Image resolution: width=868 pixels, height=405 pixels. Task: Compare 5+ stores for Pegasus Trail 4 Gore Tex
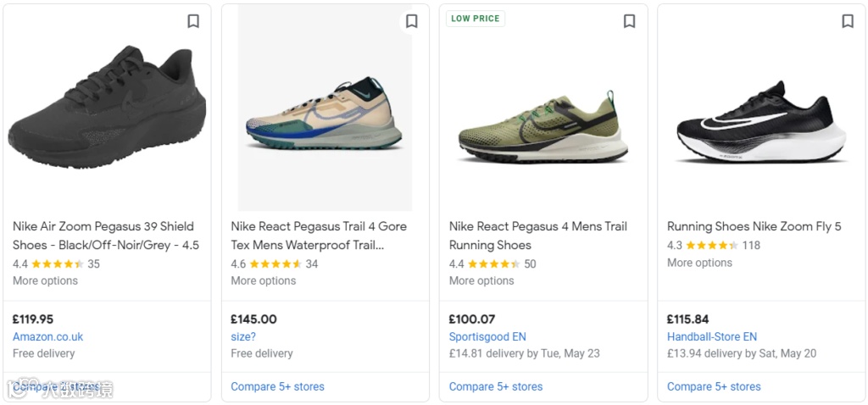pyautogui.click(x=277, y=386)
